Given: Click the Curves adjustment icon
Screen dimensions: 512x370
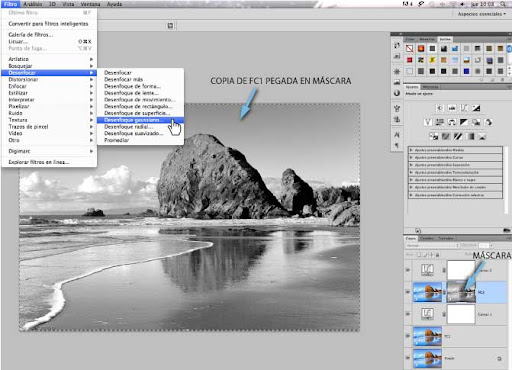Looking at the screenshot, I should [x=464, y=108].
